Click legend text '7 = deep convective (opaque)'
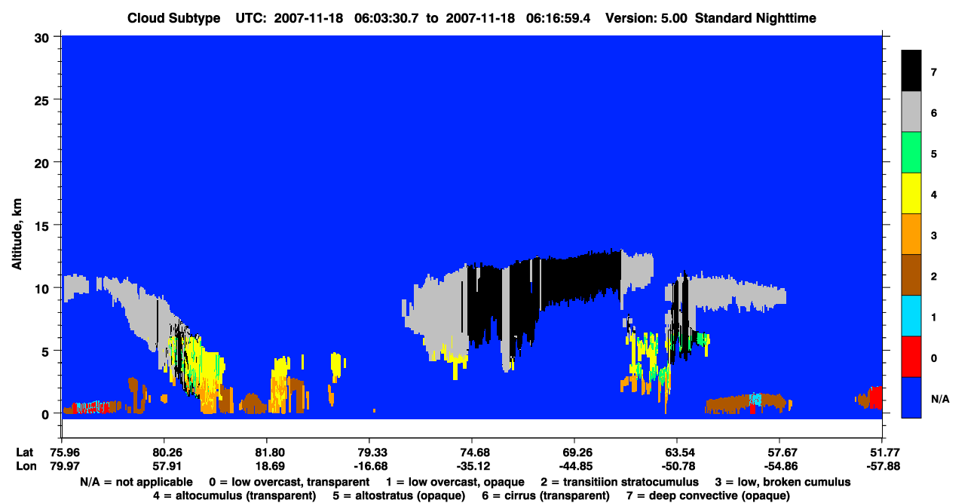The width and height of the screenshot is (980, 503). (x=709, y=495)
